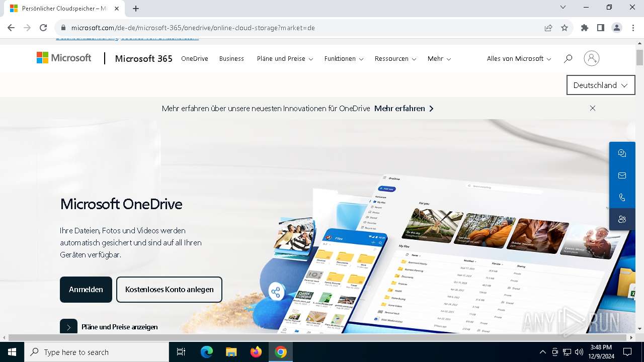
Task: Select the Persönlicher Cloudspeicher browser tab
Action: pos(65,9)
